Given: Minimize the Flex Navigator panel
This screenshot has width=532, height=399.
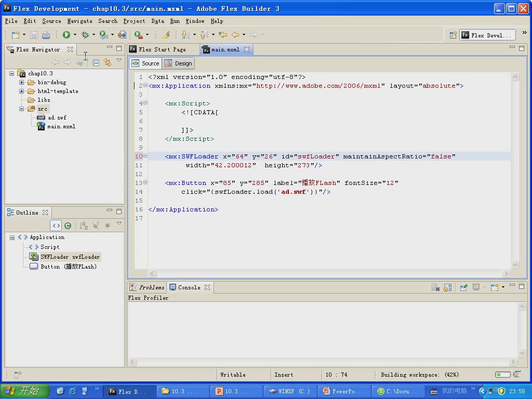Looking at the screenshot, I should 109,47.
